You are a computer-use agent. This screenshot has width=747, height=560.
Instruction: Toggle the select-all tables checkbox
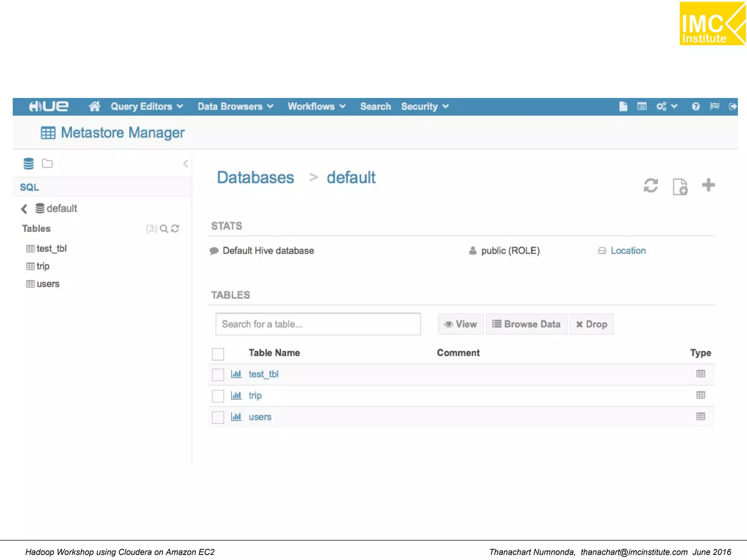coord(218,354)
